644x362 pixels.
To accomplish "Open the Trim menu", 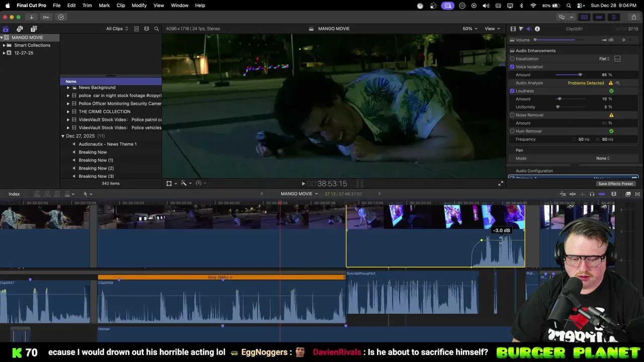I will pyautogui.click(x=87, y=6).
